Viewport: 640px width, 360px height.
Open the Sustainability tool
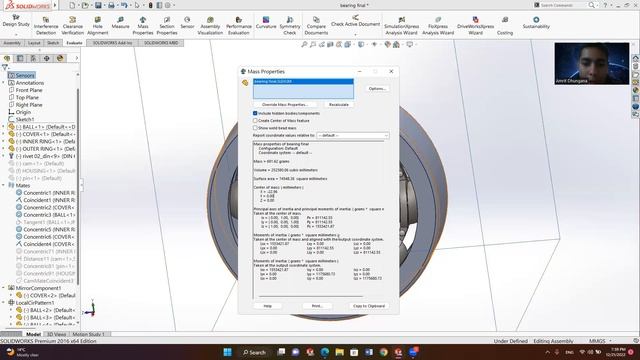click(536, 23)
